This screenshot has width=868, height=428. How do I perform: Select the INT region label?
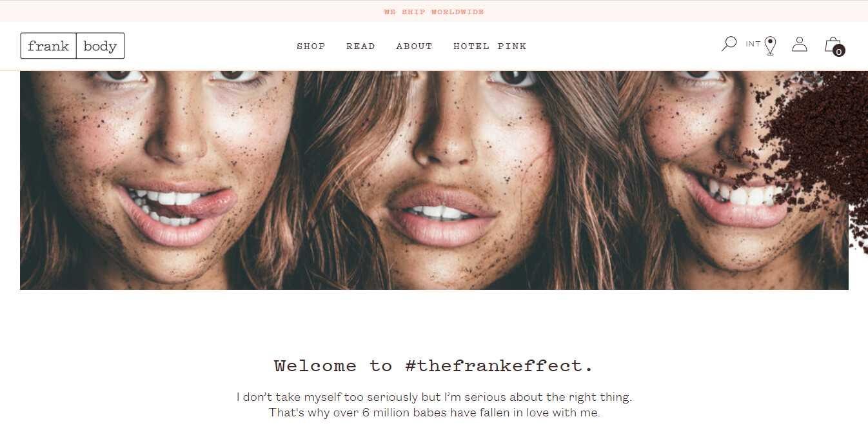pos(753,44)
